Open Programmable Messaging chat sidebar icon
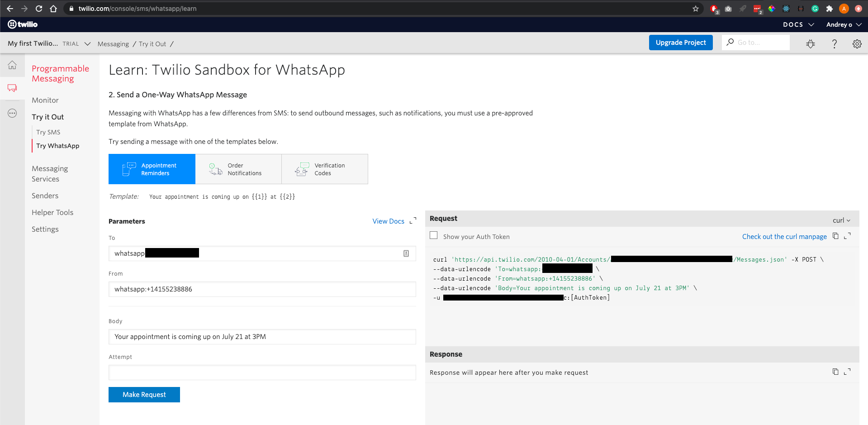The width and height of the screenshot is (868, 425). (12, 88)
